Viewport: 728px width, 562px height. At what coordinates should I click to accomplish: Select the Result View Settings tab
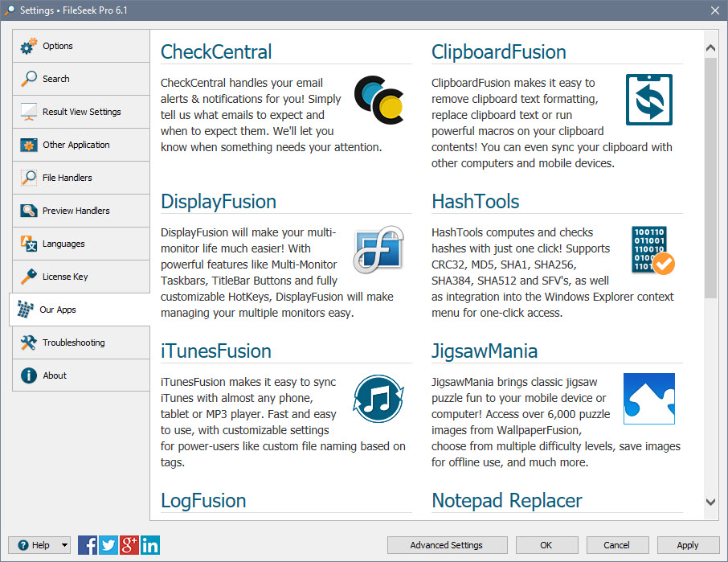click(x=81, y=112)
